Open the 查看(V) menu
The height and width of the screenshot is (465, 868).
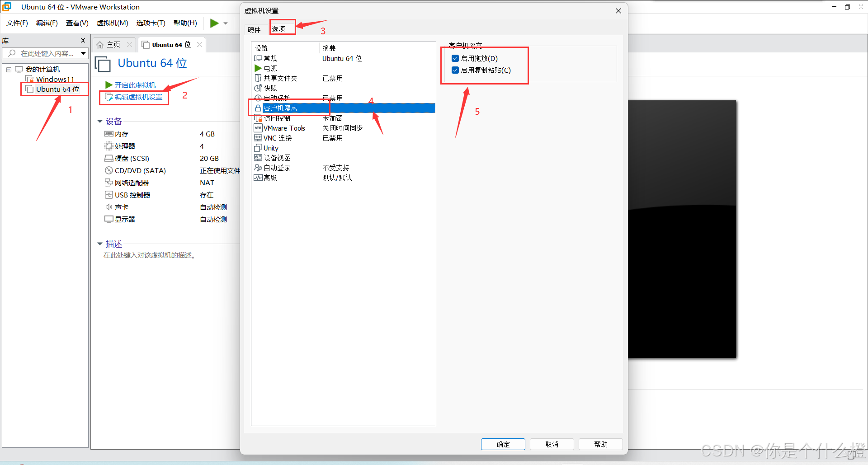pos(77,23)
